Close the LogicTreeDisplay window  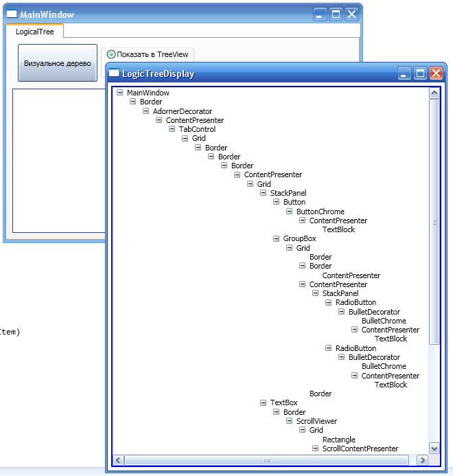coord(436,73)
